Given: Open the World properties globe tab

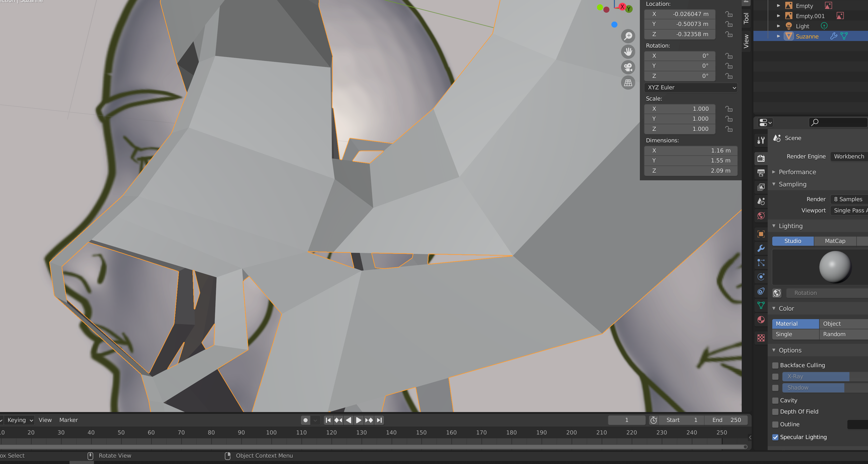Looking at the screenshot, I should pos(761,216).
